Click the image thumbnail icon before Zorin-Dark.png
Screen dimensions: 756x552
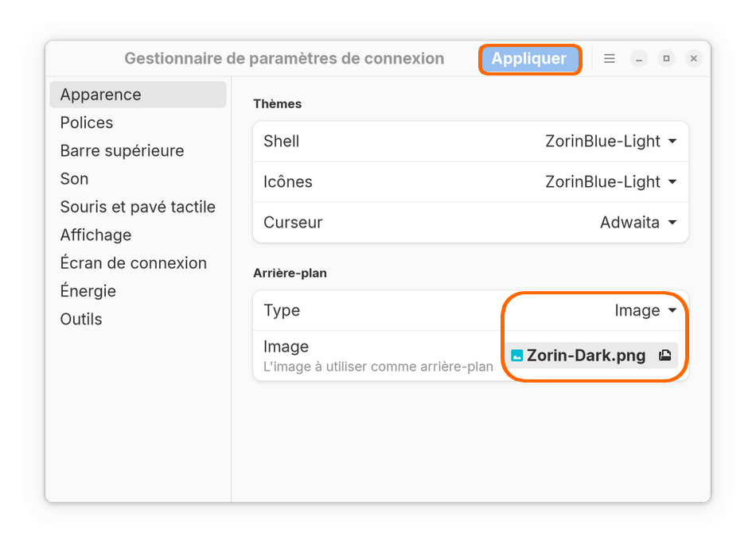pyautogui.click(x=517, y=356)
